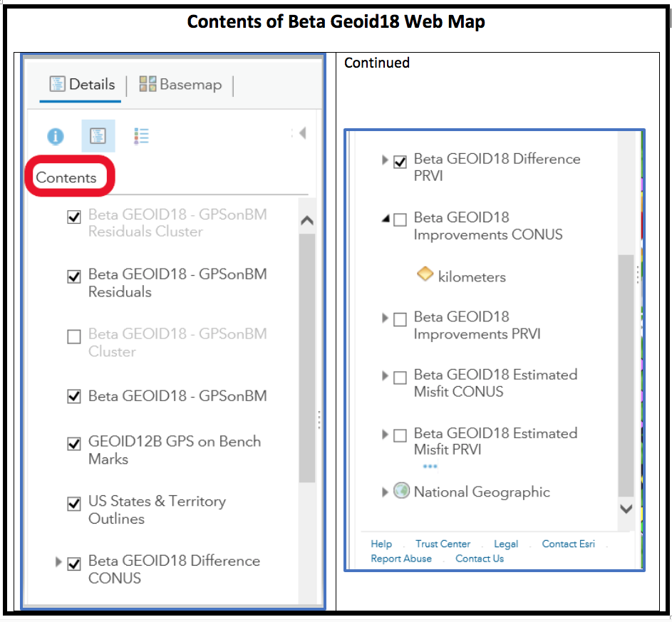The image size is (672, 622).
Task: Collapse the side panel arrow
Action: [x=302, y=133]
